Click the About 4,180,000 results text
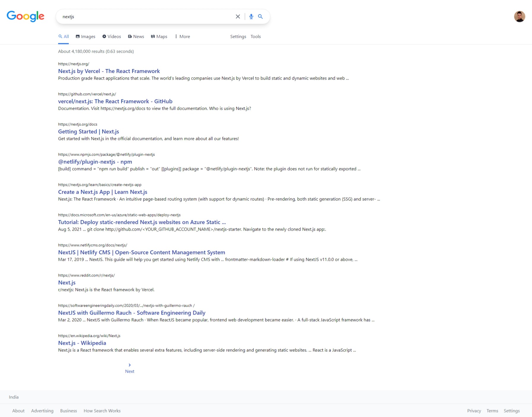 (96, 51)
